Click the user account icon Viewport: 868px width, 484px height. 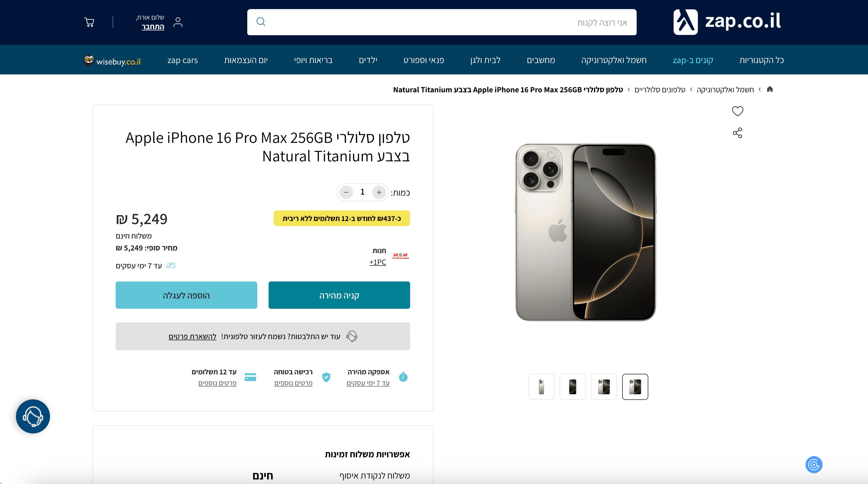click(178, 22)
